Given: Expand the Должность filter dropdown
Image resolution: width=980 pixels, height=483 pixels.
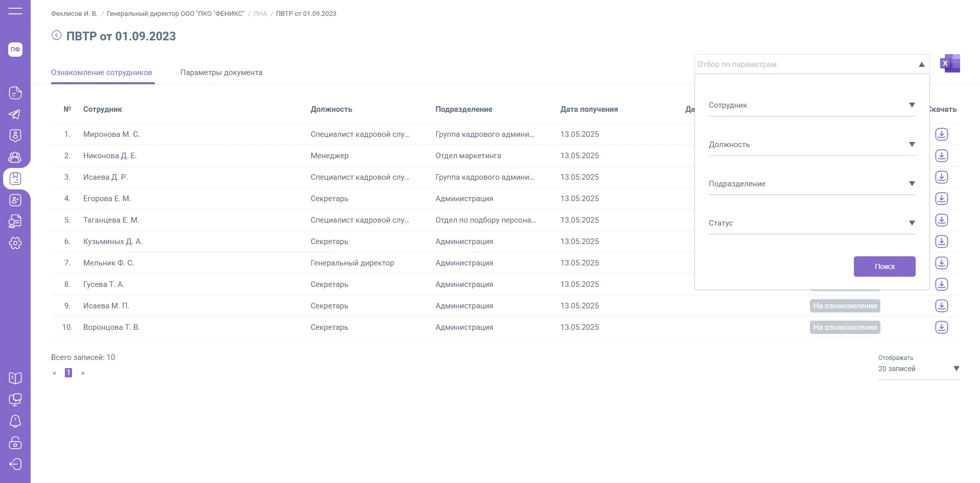Looking at the screenshot, I should pos(811,144).
